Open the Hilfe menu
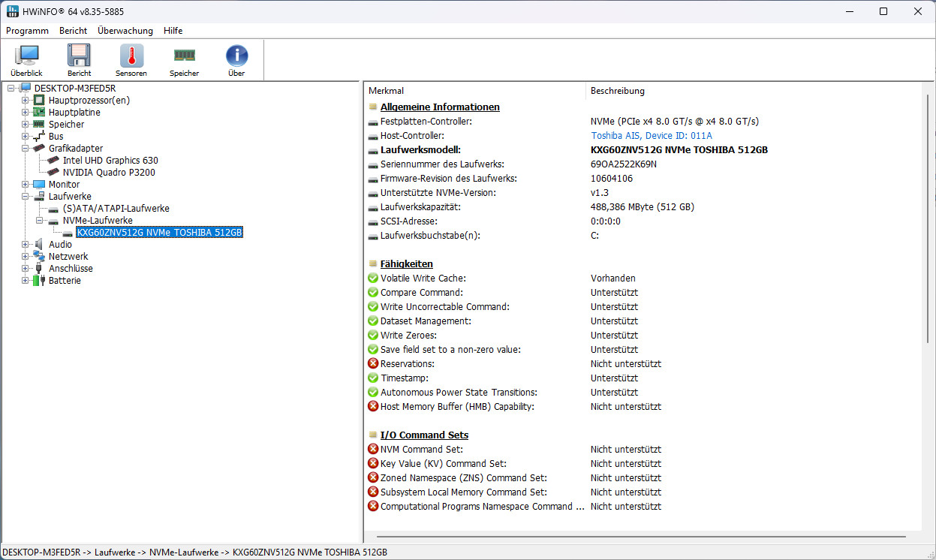The image size is (936, 560). click(173, 31)
